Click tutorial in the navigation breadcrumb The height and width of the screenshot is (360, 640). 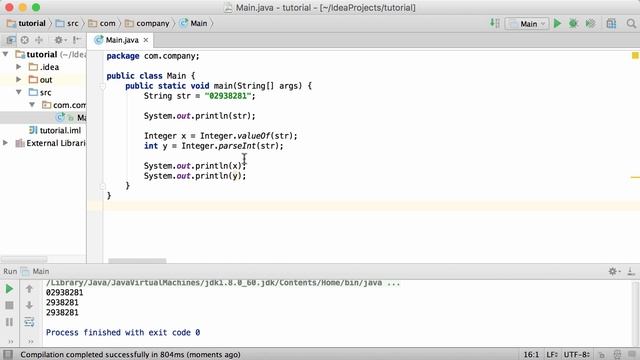click(x=27, y=23)
